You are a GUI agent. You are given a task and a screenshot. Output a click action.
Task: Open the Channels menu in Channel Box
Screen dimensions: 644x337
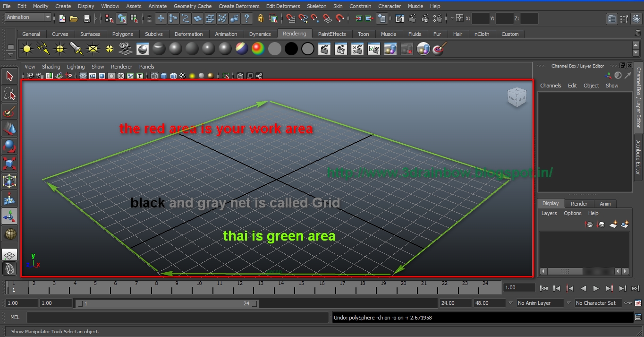(x=551, y=86)
